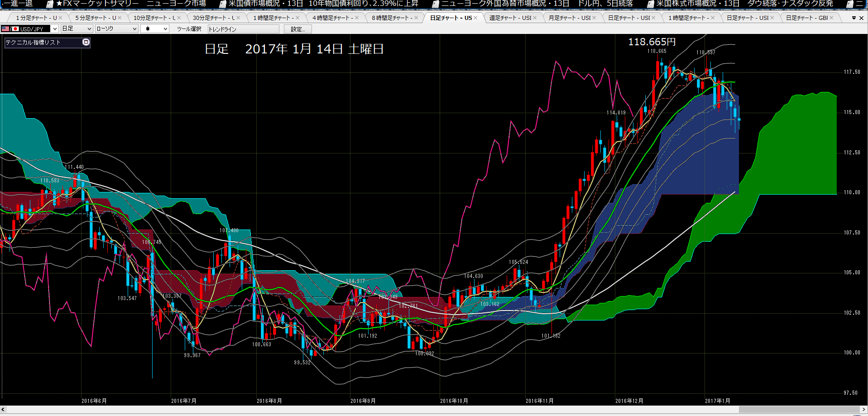Click the 114.819 price annotation
The width and height of the screenshot is (868, 416).
(616, 113)
